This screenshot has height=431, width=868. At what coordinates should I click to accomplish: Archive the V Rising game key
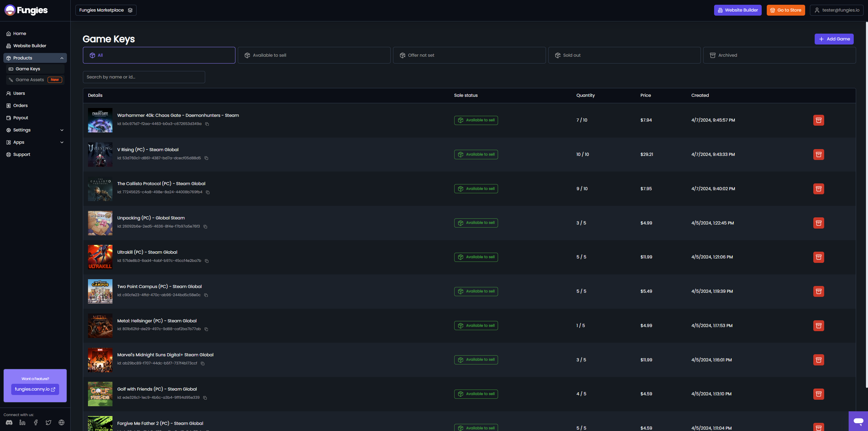818,155
